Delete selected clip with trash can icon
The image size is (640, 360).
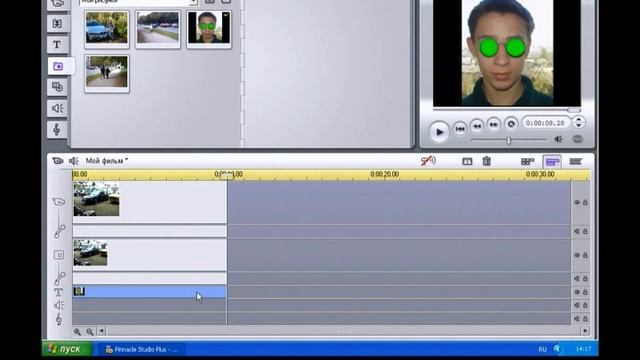(487, 161)
